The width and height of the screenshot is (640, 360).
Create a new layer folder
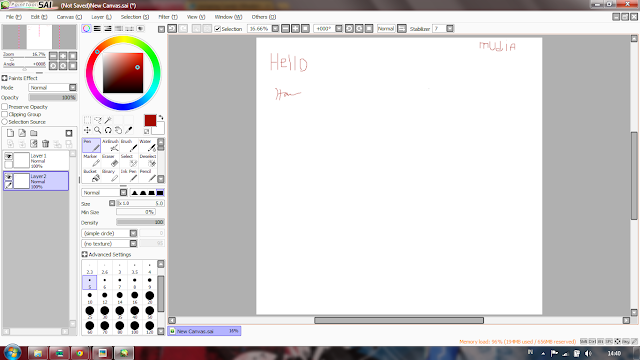point(34,133)
